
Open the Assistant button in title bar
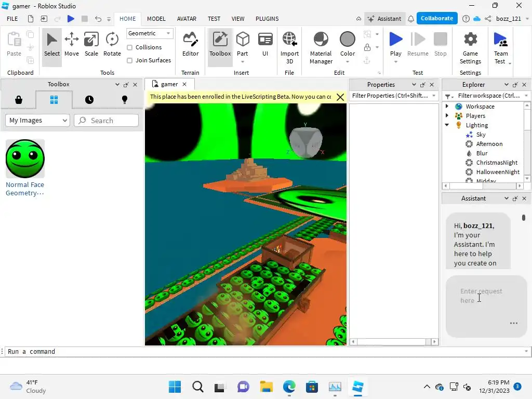click(384, 19)
